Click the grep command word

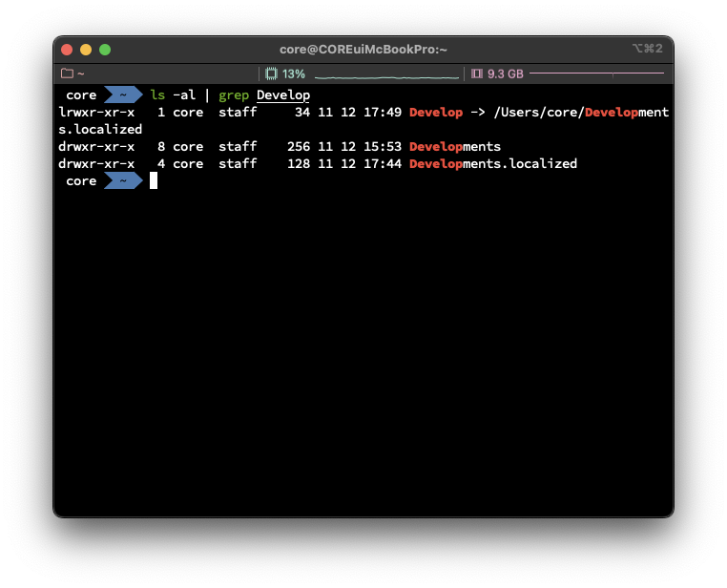click(x=234, y=95)
